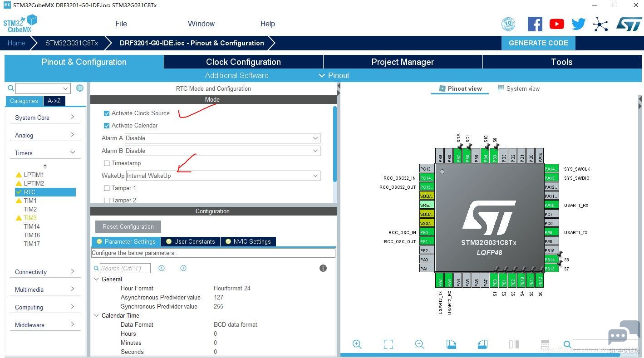Fit the chip view to window
Viewport: 644px width, 358px height.
[388, 344]
